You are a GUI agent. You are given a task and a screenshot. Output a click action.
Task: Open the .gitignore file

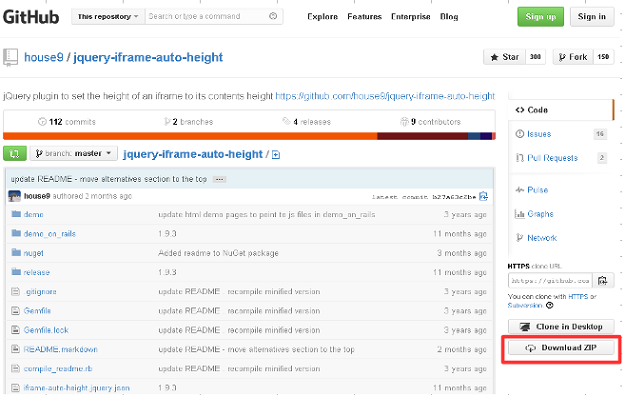click(40, 292)
